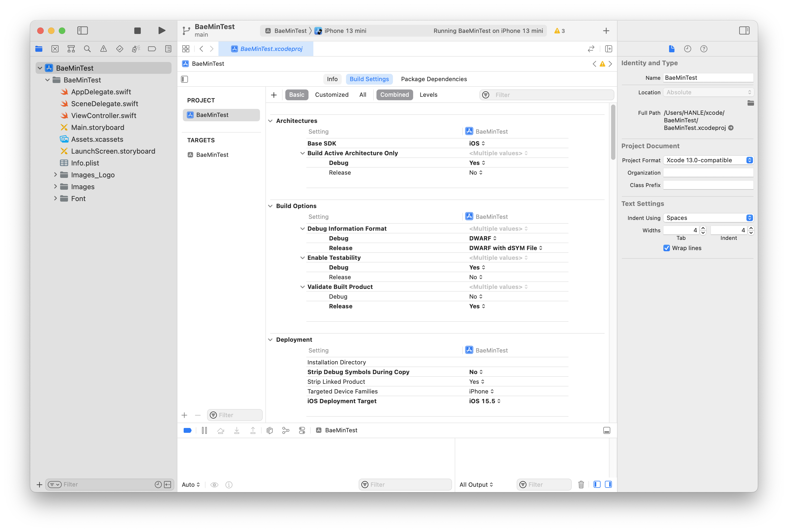
Task: Switch to the Package Dependencies tab
Action: tap(434, 79)
